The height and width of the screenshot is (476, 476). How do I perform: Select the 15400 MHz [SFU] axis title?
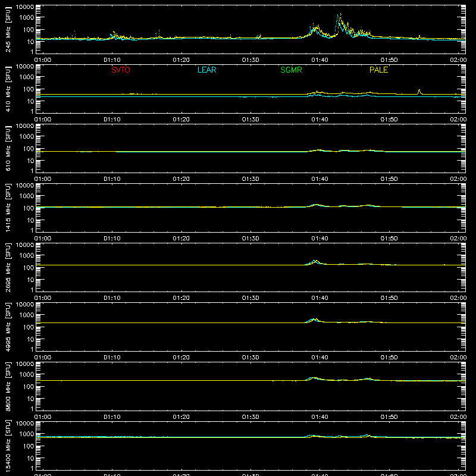point(8,446)
